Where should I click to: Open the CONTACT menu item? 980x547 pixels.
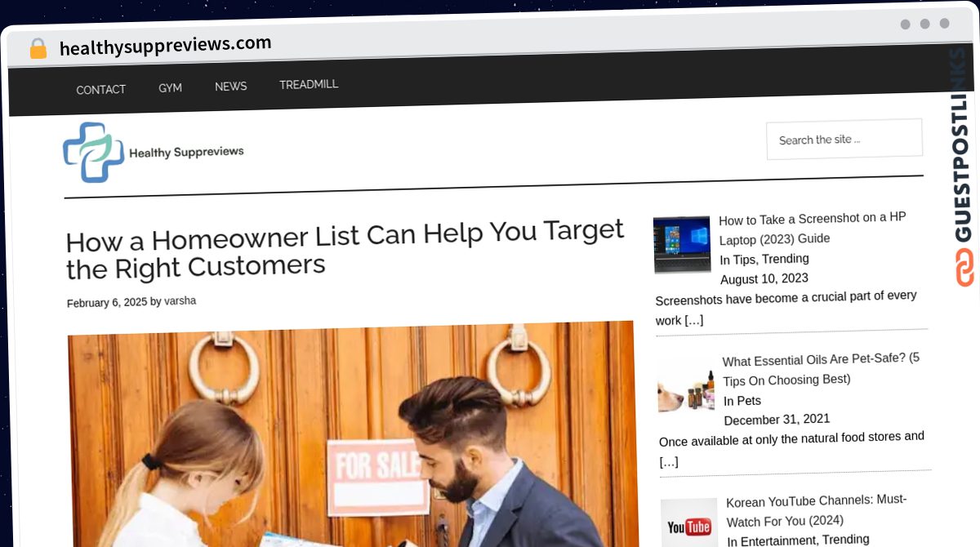pos(101,90)
